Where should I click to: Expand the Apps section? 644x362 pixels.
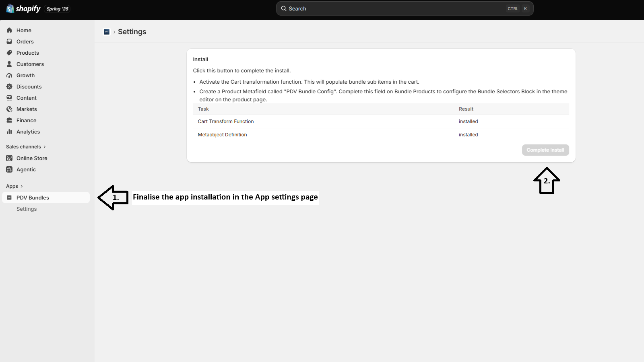[x=14, y=186]
